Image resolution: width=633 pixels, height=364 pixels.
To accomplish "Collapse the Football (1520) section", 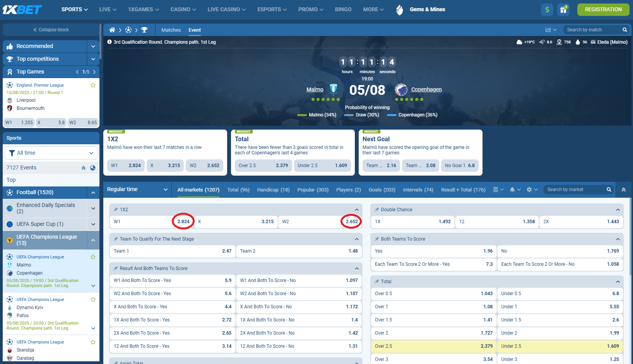I will [93, 193].
